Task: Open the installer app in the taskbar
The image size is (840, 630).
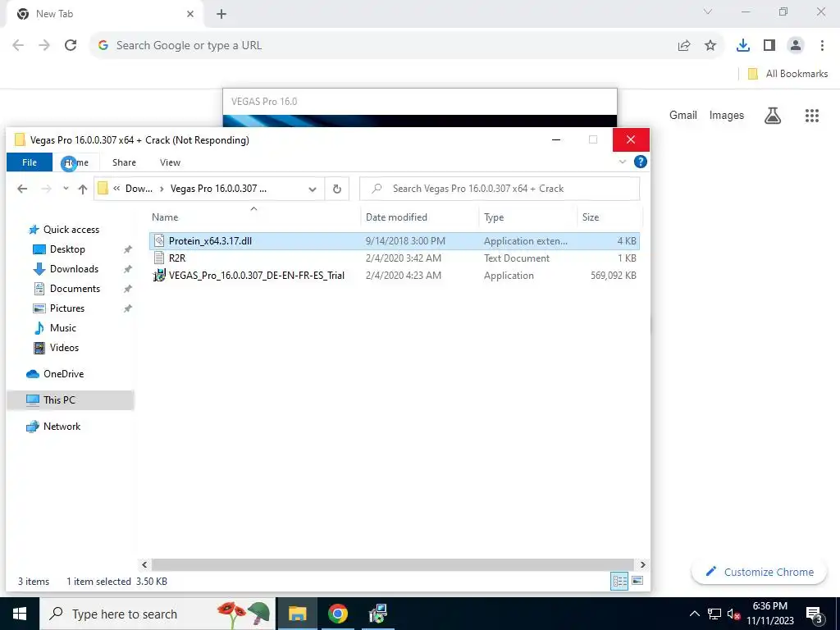Action: click(x=377, y=614)
